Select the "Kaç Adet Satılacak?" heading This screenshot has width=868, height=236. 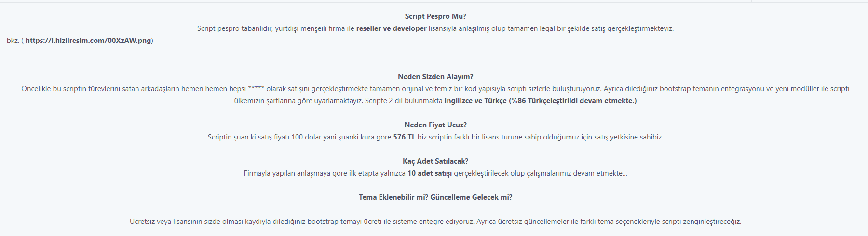[435, 161]
